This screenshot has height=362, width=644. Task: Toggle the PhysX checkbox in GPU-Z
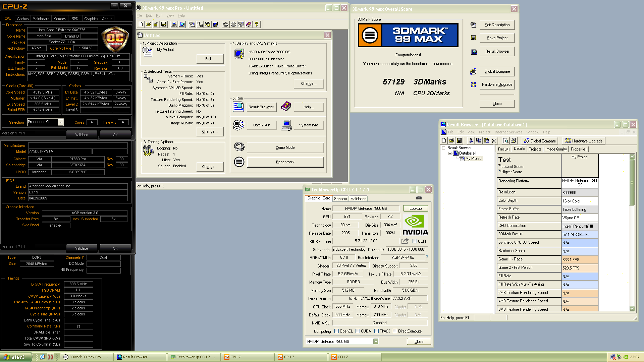pyautogui.click(x=376, y=331)
